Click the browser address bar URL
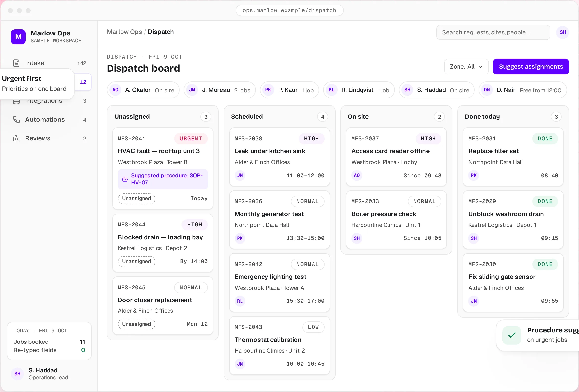579x392 pixels. pyautogui.click(x=289, y=10)
